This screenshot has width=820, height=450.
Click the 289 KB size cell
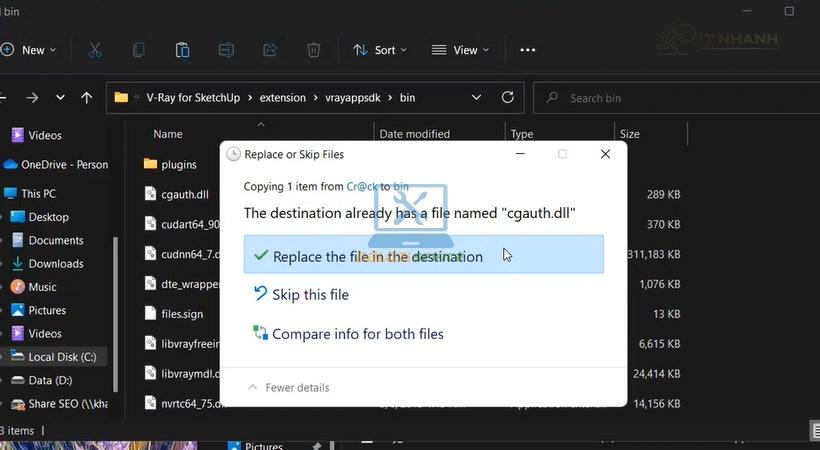[664, 194]
